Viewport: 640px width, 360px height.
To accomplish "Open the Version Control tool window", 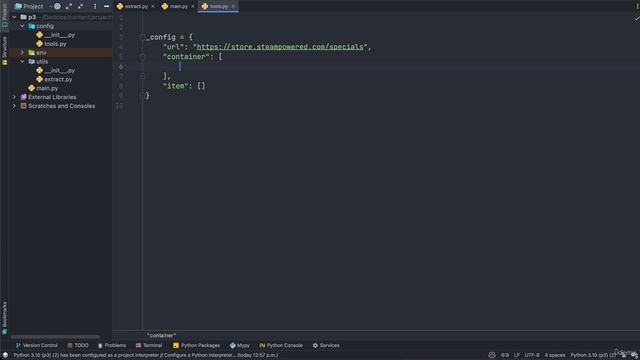I will point(36,345).
